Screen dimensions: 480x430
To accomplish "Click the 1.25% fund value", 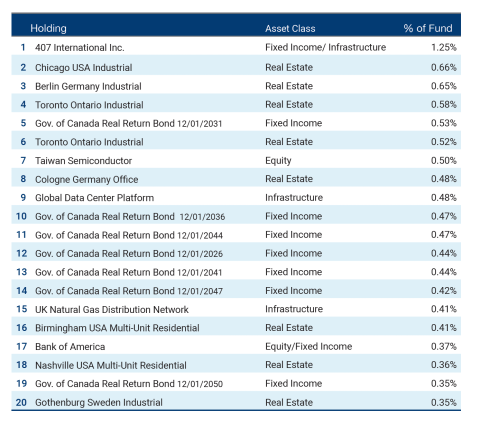I will coord(444,47).
